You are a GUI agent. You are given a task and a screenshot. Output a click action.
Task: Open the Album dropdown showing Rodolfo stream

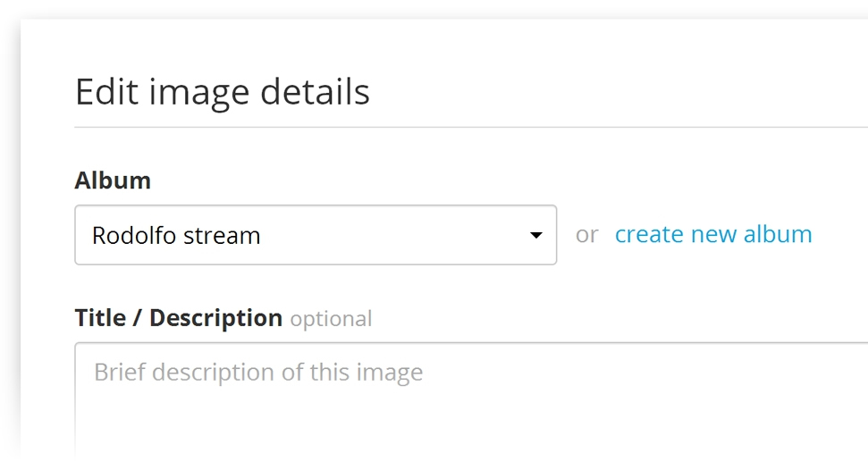315,235
